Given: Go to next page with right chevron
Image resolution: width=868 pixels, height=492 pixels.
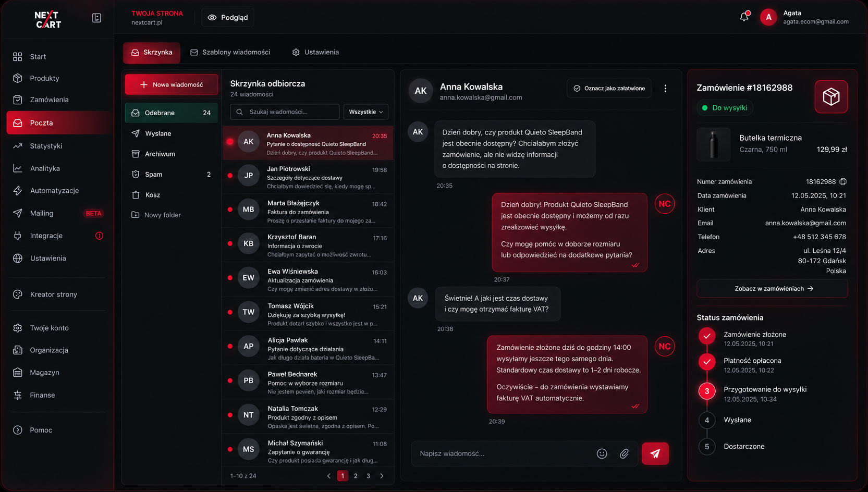Looking at the screenshot, I should (382, 476).
